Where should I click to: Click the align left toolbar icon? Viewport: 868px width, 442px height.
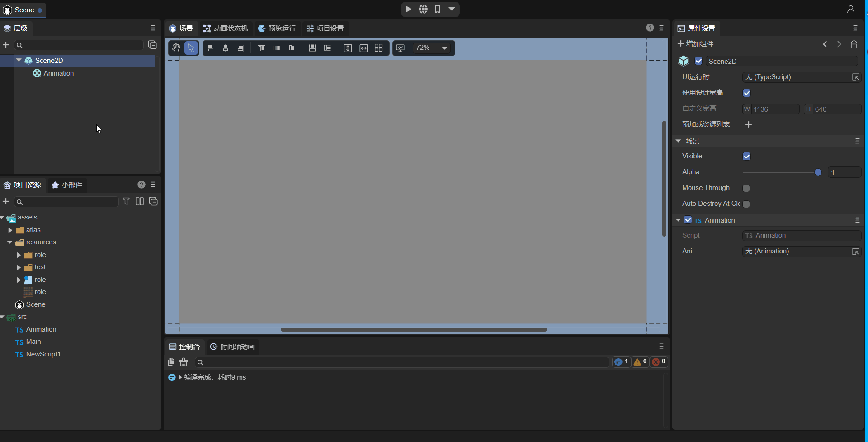(x=210, y=48)
